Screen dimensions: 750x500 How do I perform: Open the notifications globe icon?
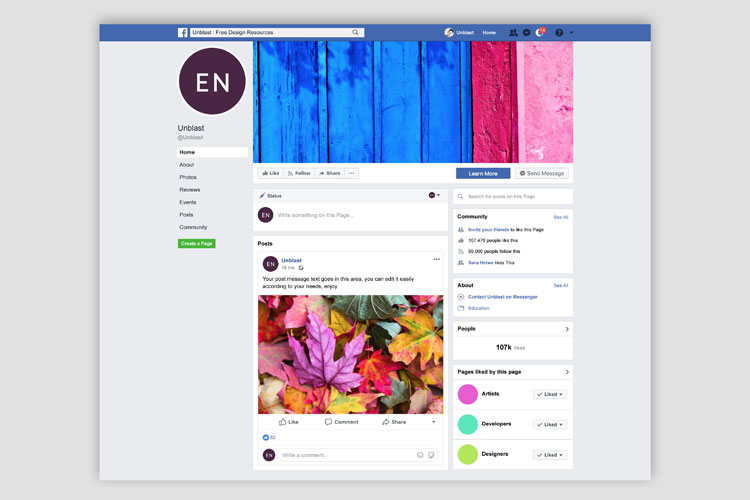(x=540, y=33)
